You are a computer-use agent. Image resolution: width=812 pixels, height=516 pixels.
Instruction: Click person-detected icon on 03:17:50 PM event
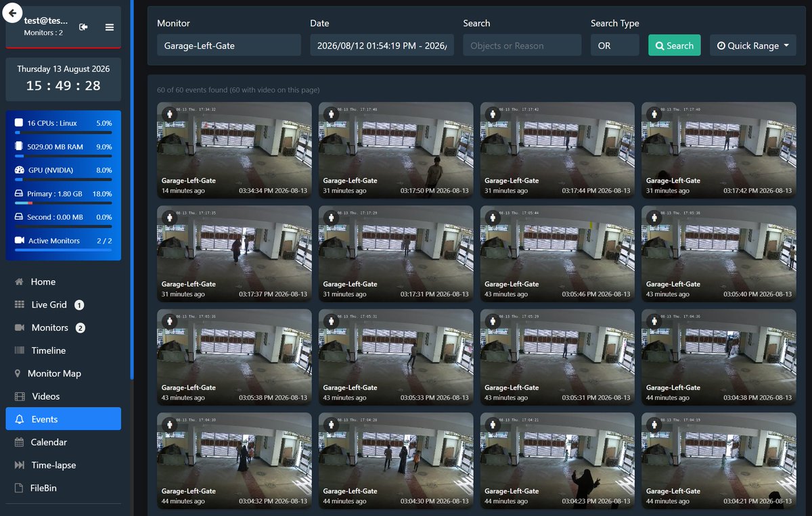click(331, 115)
